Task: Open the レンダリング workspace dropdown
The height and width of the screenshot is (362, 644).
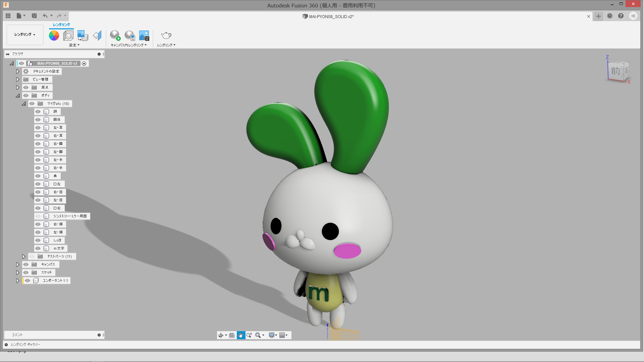Action: [x=25, y=35]
